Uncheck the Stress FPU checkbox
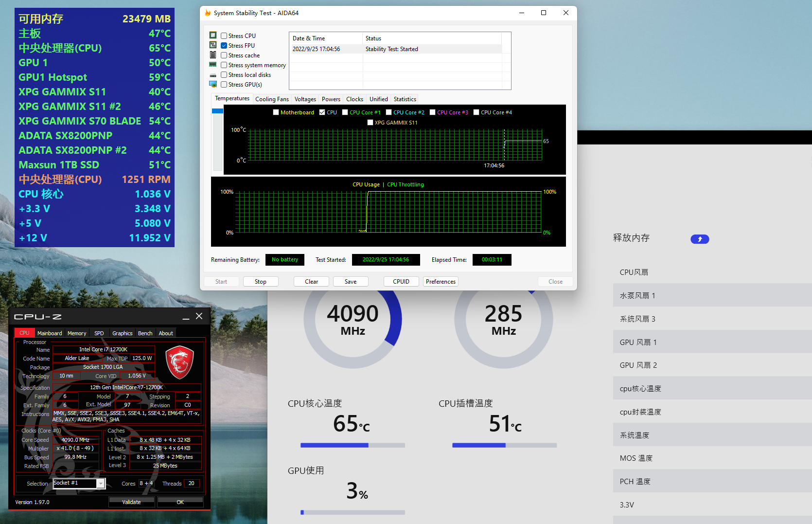 [224, 45]
